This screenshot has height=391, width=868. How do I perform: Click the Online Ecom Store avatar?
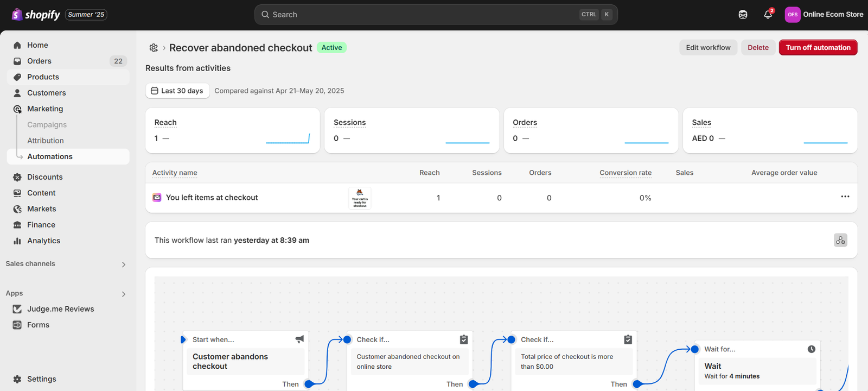pyautogui.click(x=792, y=15)
